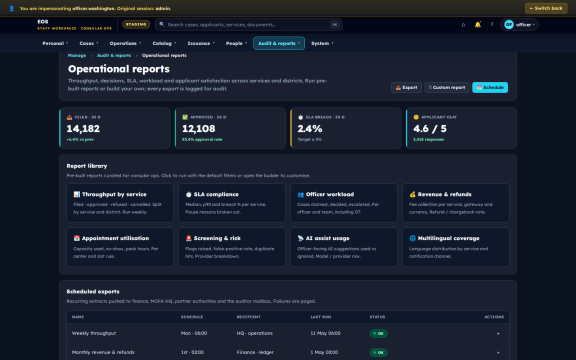The height and width of the screenshot is (360, 576).
Task: Open the officer account dropdown
Action: 519,25
